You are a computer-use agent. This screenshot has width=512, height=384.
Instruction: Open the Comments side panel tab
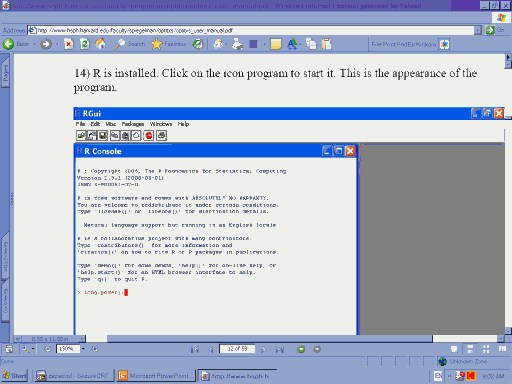point(5,301)
